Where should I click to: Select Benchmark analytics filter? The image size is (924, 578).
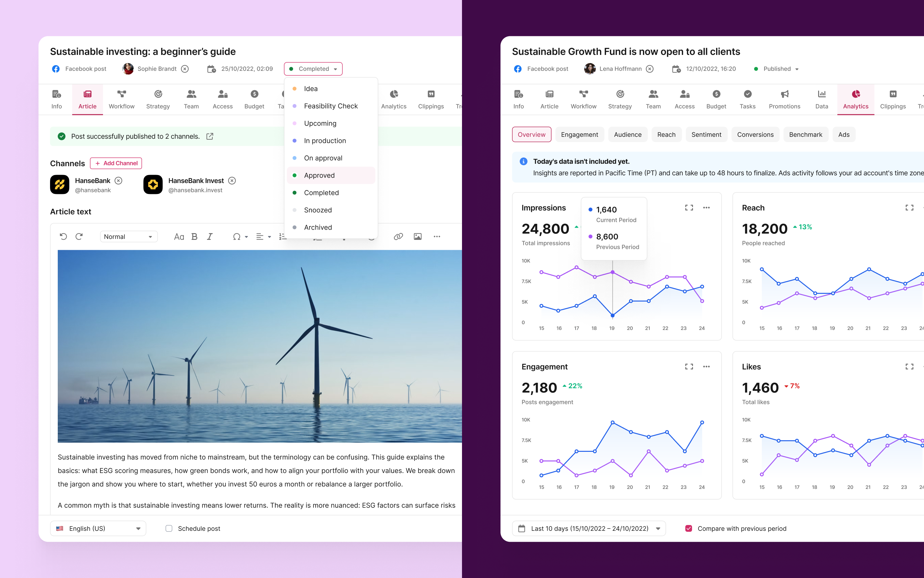pos(806,135)
